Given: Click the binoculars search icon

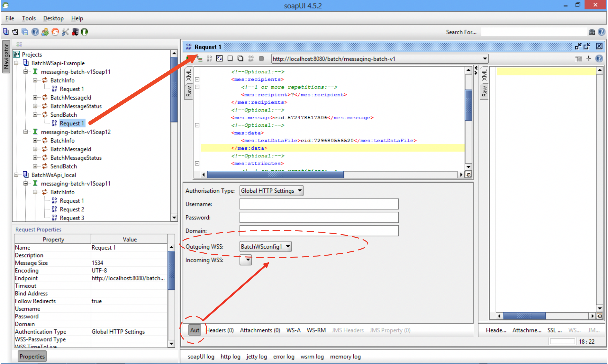Looking at the screenshot, I should coord(591,32).
